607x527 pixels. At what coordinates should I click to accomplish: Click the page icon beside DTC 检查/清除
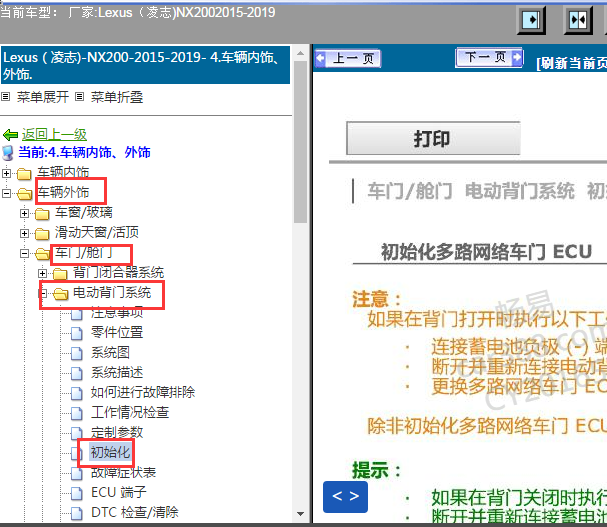77,513
